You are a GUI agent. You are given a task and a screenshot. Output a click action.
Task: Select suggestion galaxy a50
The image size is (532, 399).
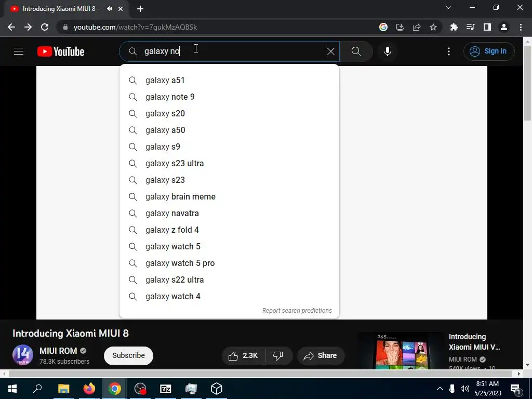[x=229, y=130]
